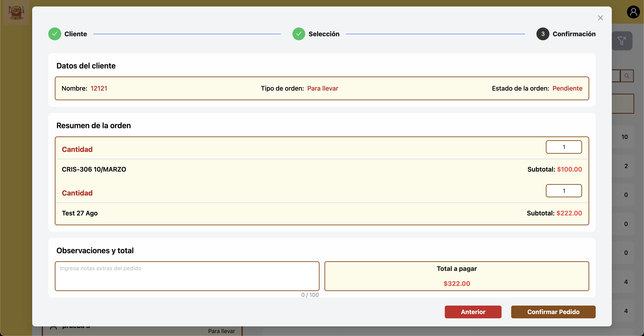Click the step 3 Confirmación circle
This screenshot has width=644, height=336.
(543, 34)
